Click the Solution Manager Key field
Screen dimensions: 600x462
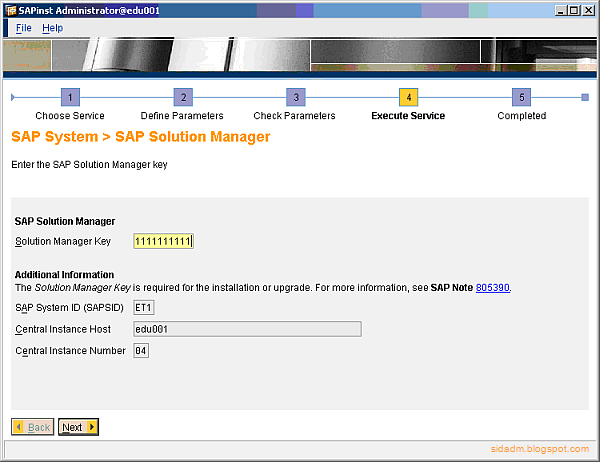[163, 241]
